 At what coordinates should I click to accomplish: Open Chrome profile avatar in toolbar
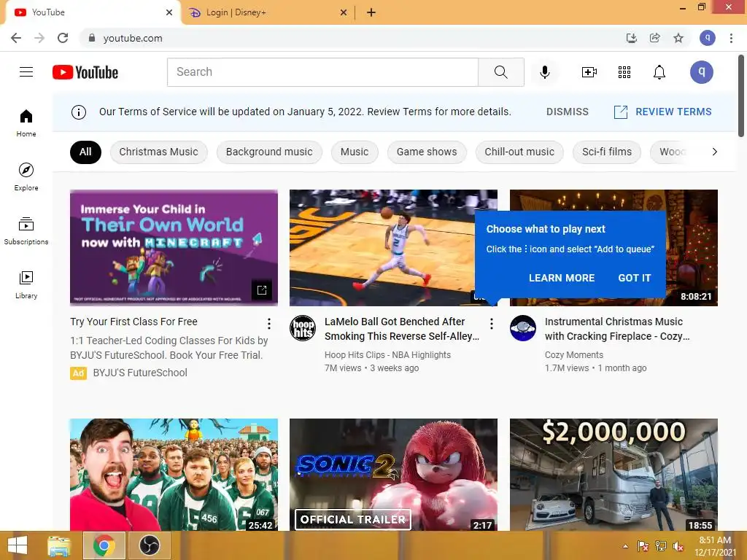point(708,38)
